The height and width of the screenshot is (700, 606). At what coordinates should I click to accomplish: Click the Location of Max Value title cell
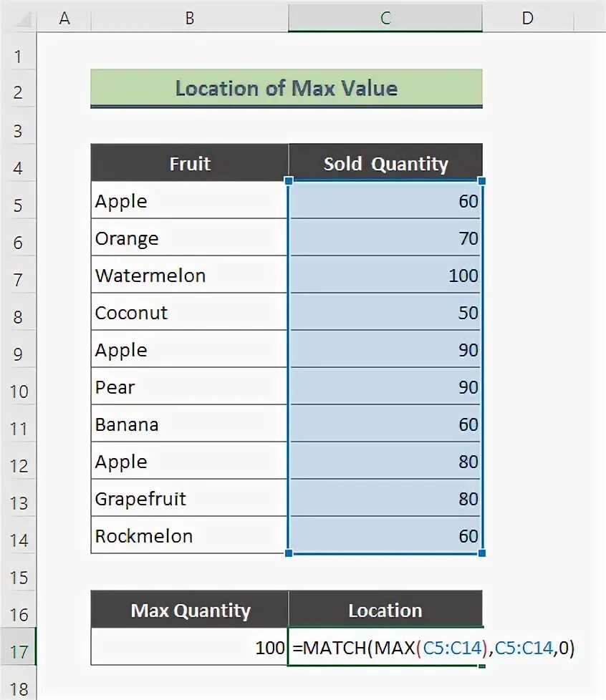(x=287, y=88)
